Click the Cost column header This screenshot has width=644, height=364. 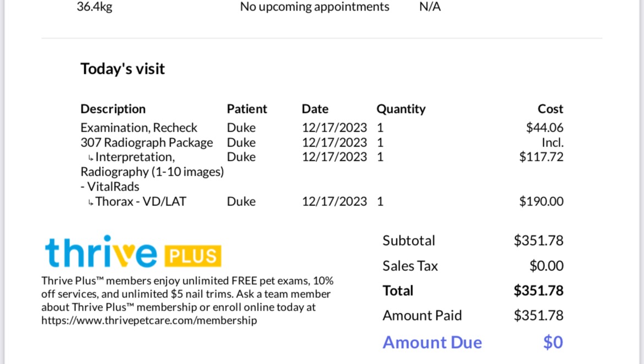550,109
